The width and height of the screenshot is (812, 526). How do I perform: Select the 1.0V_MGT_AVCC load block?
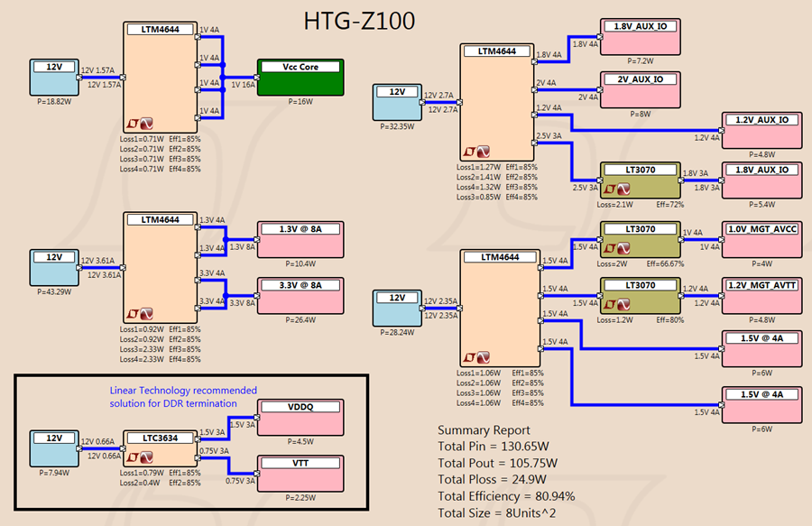click(x=762, y=240)
